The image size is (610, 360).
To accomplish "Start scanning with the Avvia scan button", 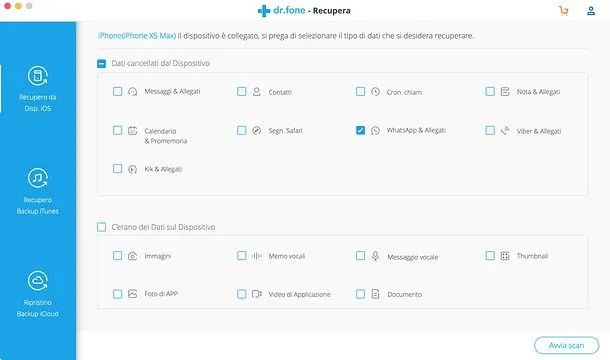I will (x=566, y=345).
